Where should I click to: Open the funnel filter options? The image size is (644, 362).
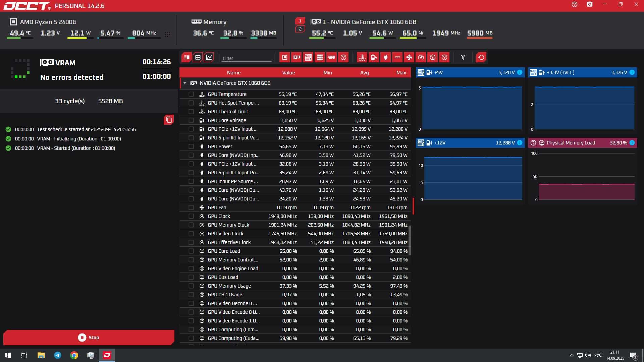[x=463, y=57]
